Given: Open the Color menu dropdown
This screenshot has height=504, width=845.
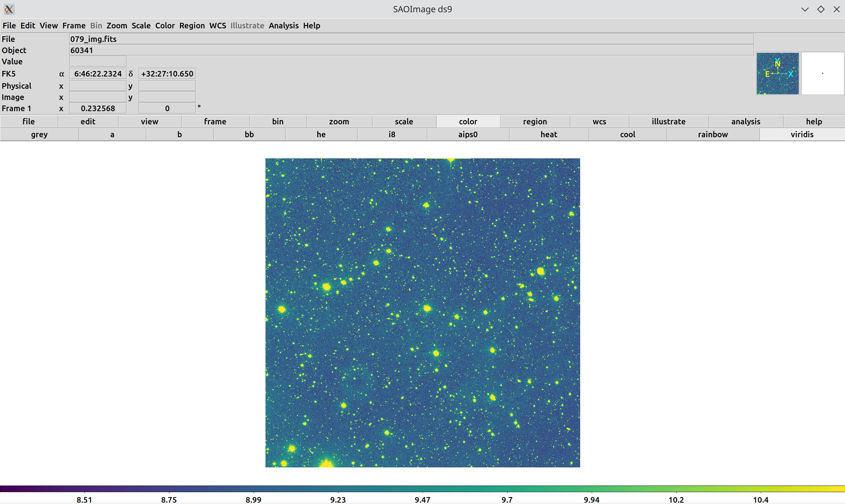Looking at the screenshot, I should point(165,25).
